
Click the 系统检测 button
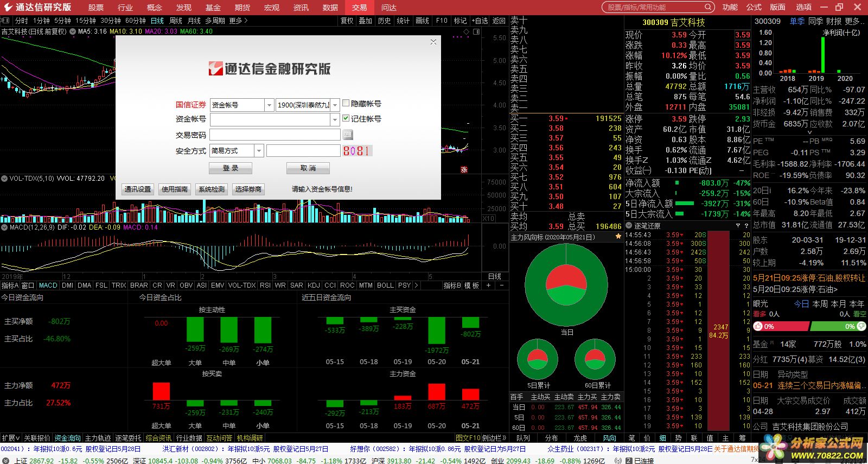pos(212,189)
